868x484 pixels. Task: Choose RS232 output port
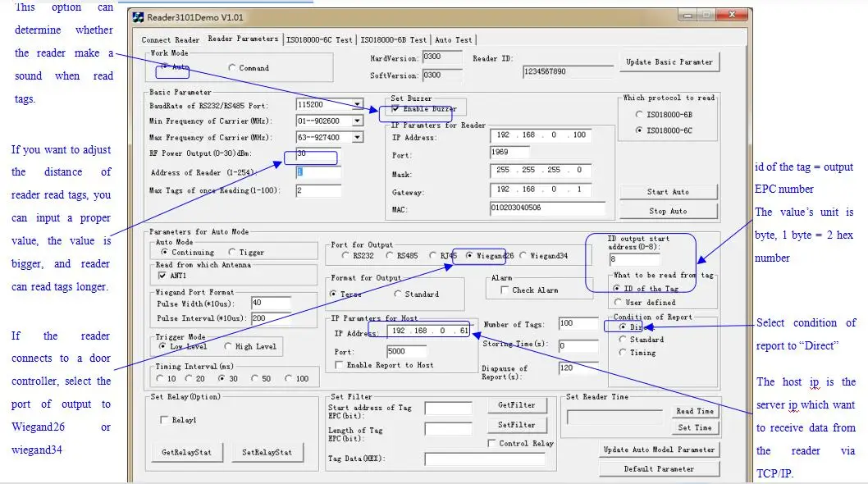(x=345, y=255)
